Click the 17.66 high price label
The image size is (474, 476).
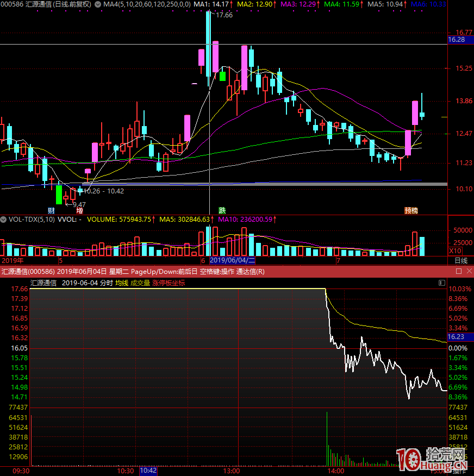coord(224,15)
